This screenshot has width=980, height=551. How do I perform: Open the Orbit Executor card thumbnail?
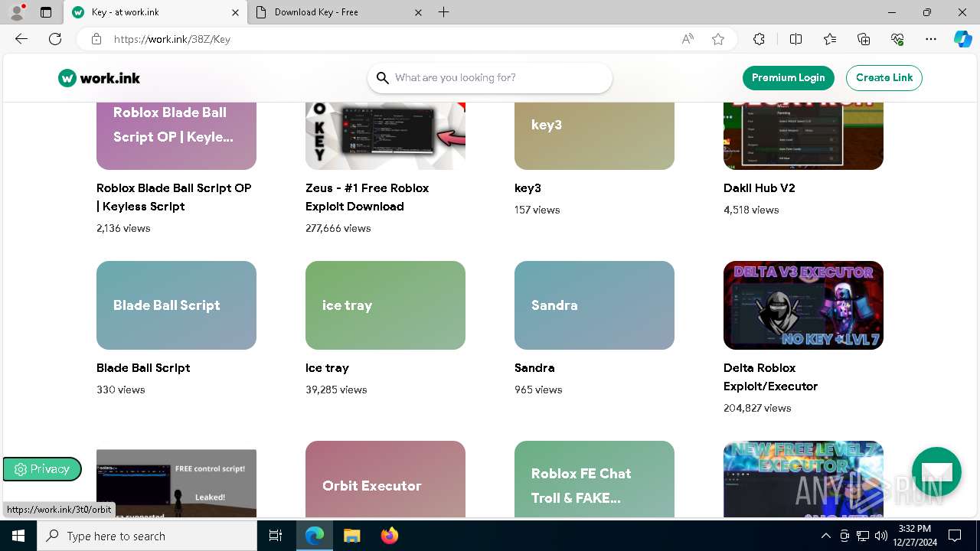coord(385,480)
